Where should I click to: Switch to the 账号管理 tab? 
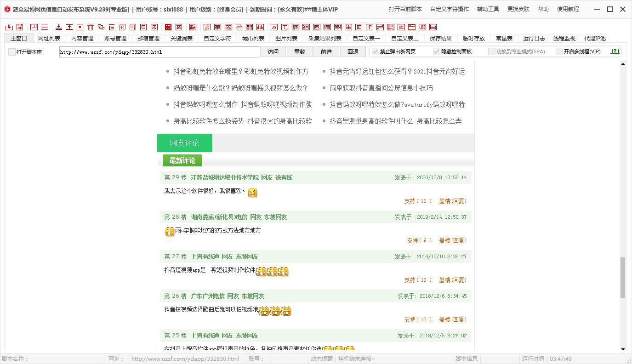coord(115,39)
